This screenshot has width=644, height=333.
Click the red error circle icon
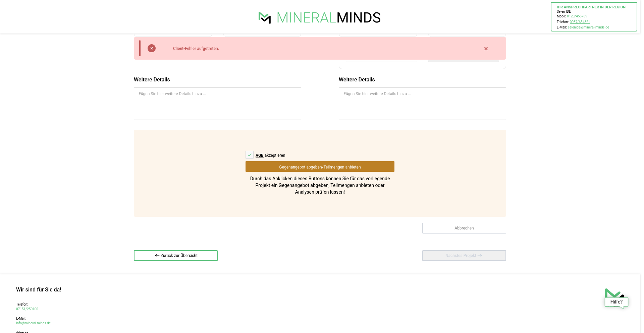152,48
